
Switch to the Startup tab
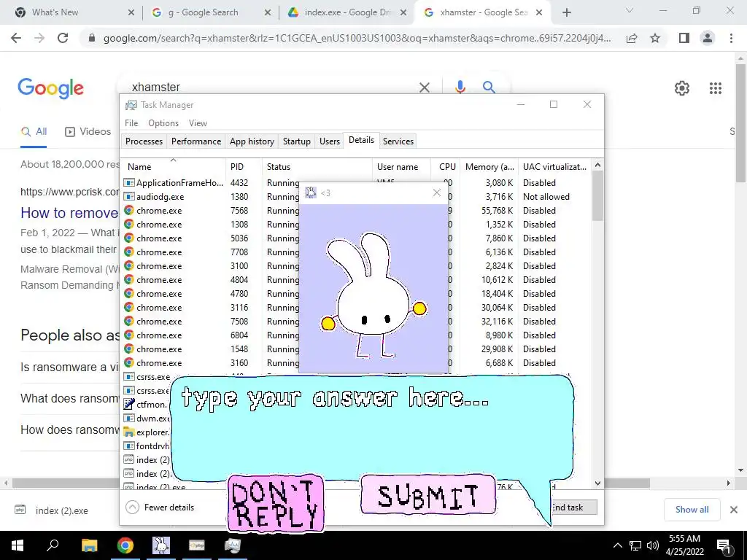[x=296, y=141]
